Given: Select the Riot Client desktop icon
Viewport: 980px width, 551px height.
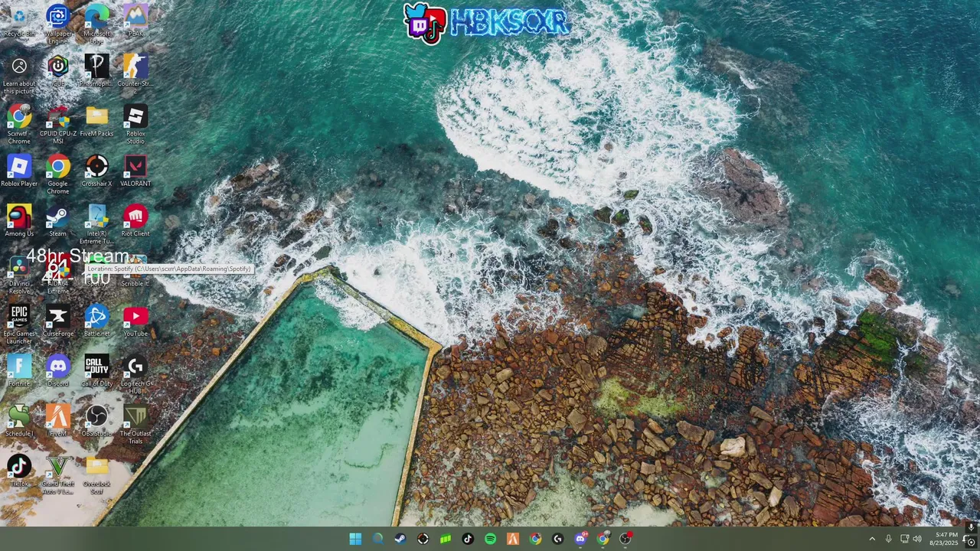Looking at the screenshot, I should (x=136, y=220).
